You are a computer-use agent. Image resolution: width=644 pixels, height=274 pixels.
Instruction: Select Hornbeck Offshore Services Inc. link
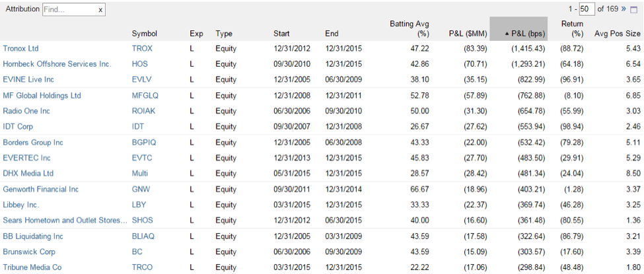coord(57,64)
